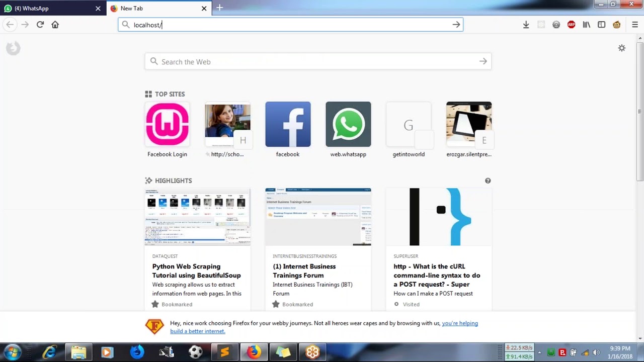
Task: Launch Internet Explorer from the taskbar
Action: 49,352
